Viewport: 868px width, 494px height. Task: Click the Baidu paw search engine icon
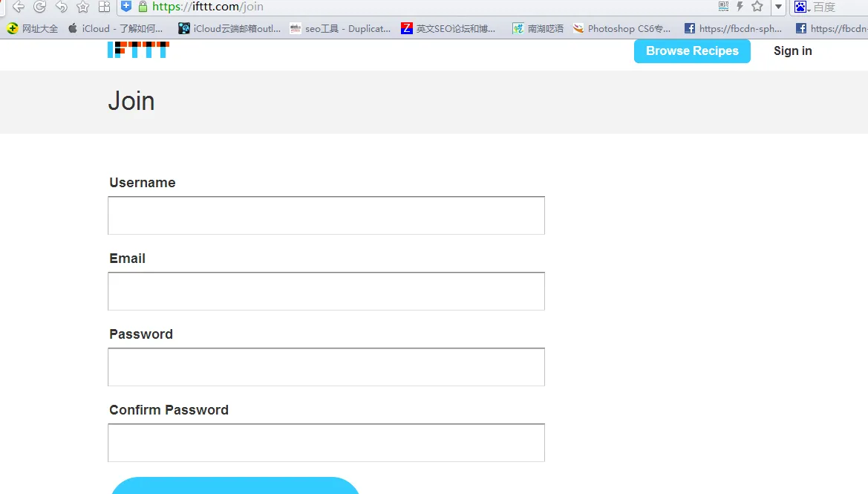(800, 7)
